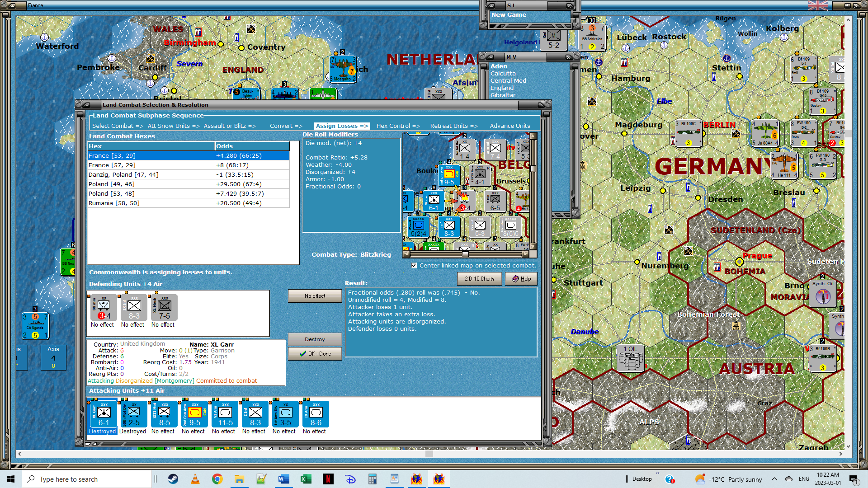The height and width of the screenshot is (488, 868).
Task: Click the Ju 88A4 bomber counter
Action: point(765,133)
